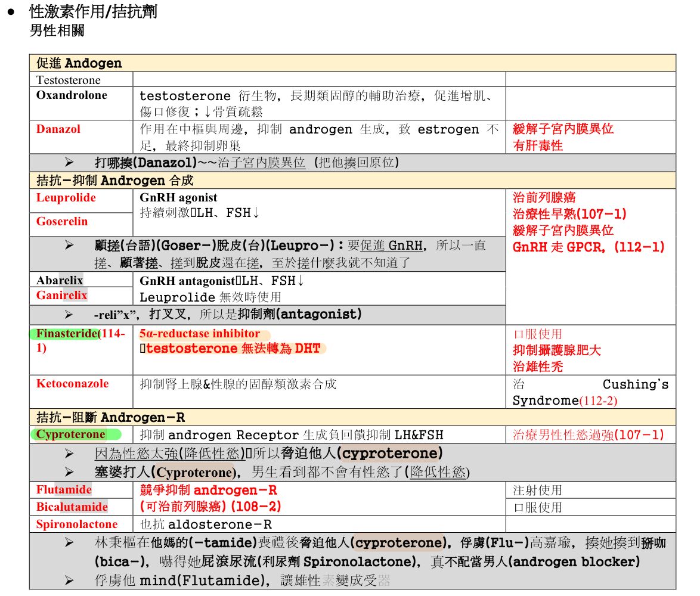700x596 pixels.
Task: Click the 有肝毒性 note in red
Action: tap(538, 145)
